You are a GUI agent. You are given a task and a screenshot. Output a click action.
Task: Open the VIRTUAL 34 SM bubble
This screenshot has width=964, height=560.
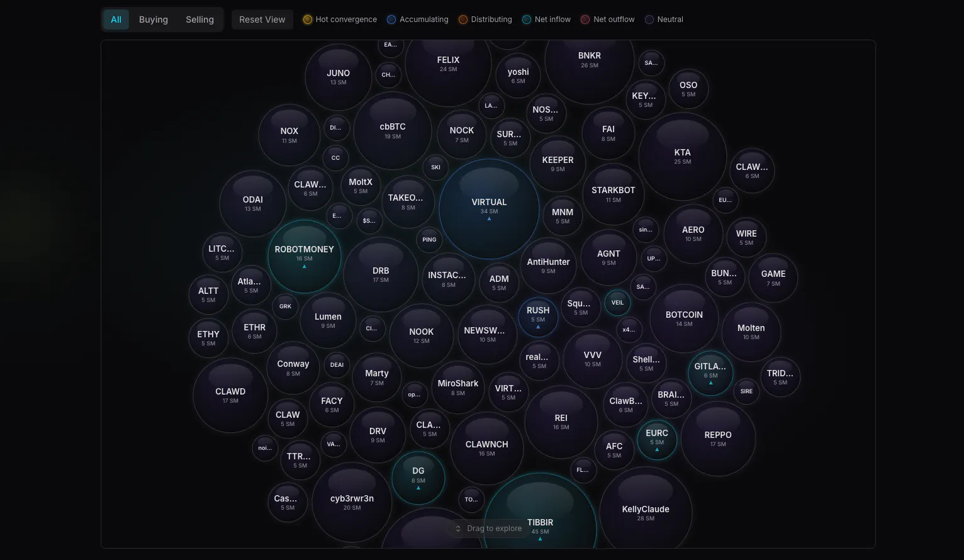point(489,209)
